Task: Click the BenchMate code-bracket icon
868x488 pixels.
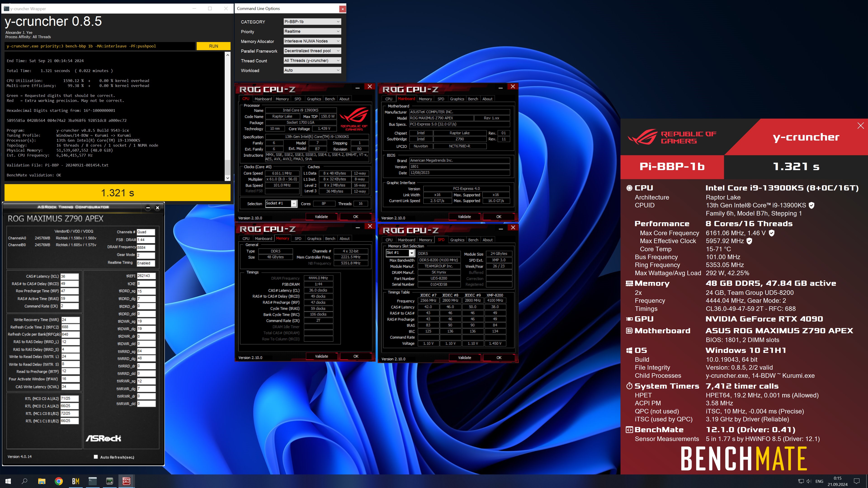Action: coord(629,430)
